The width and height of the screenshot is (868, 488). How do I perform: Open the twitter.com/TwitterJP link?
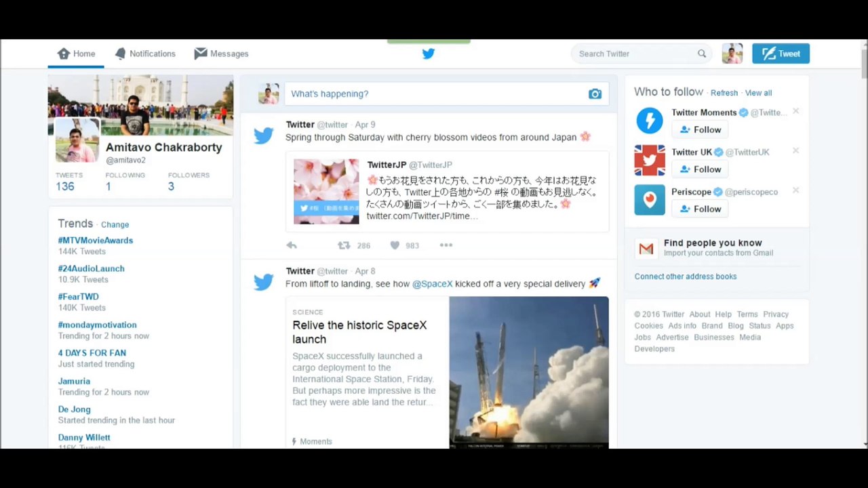click(422, 216)
